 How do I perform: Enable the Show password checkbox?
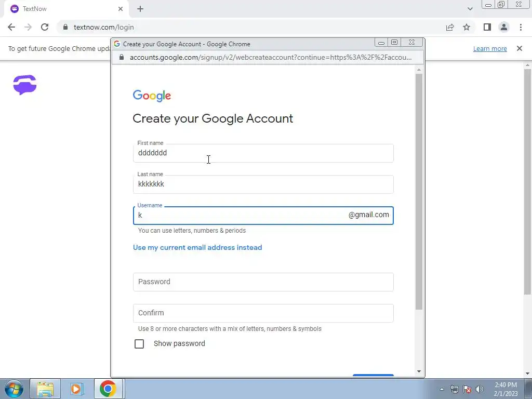coord(139,344)
